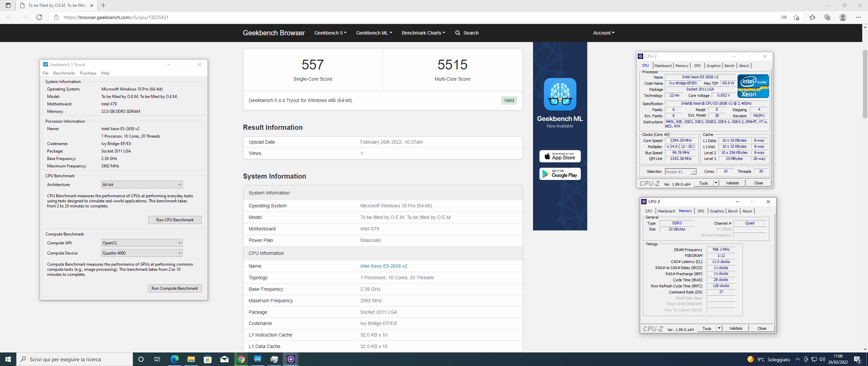Open a new browser tab

103,5
